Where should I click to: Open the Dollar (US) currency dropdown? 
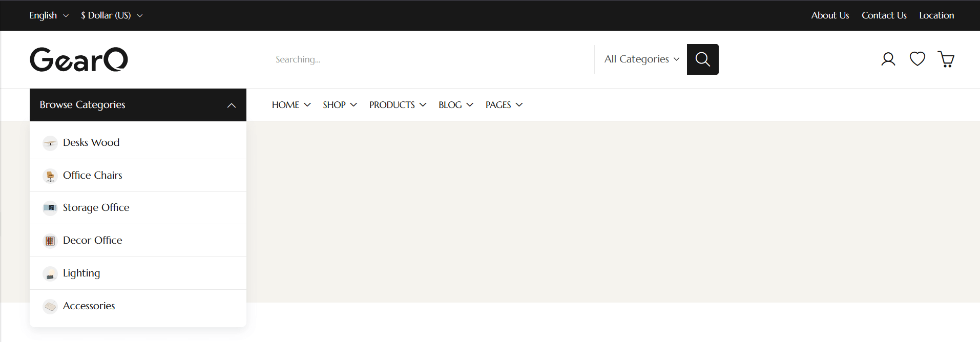coord(111,15)
